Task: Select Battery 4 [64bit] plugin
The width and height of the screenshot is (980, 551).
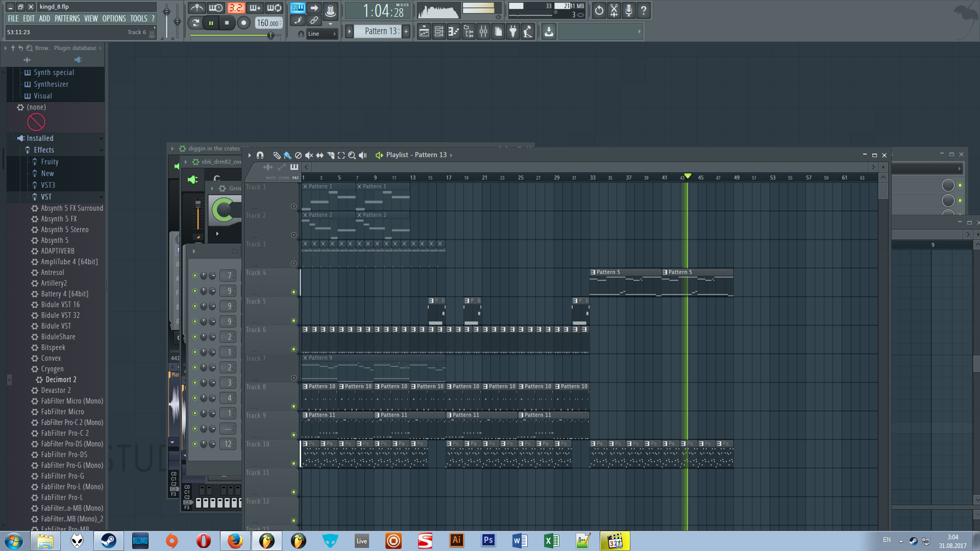Action: tap(64, 294)
